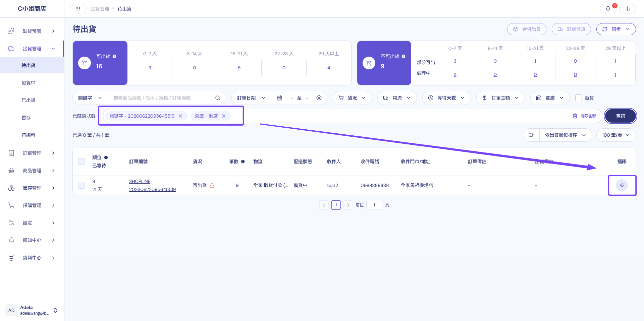Click the queue-jump lightning icon
Image resolution: width=644 pixels, height=321 pixels.
coord(622,185)
